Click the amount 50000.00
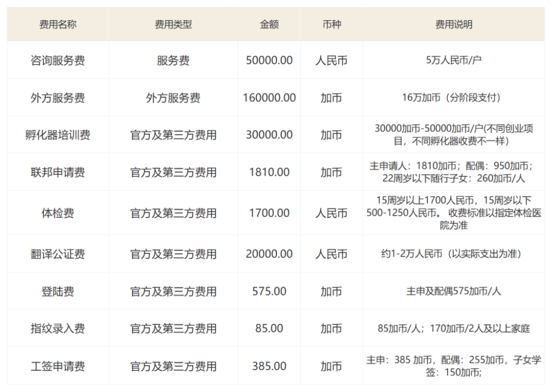The height and width of the screenshot is (392, 557). 269,60
